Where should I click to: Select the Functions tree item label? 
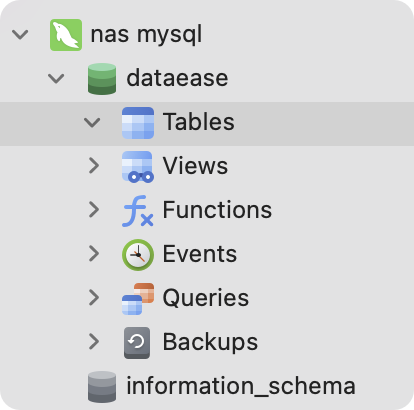coord(217,210)
